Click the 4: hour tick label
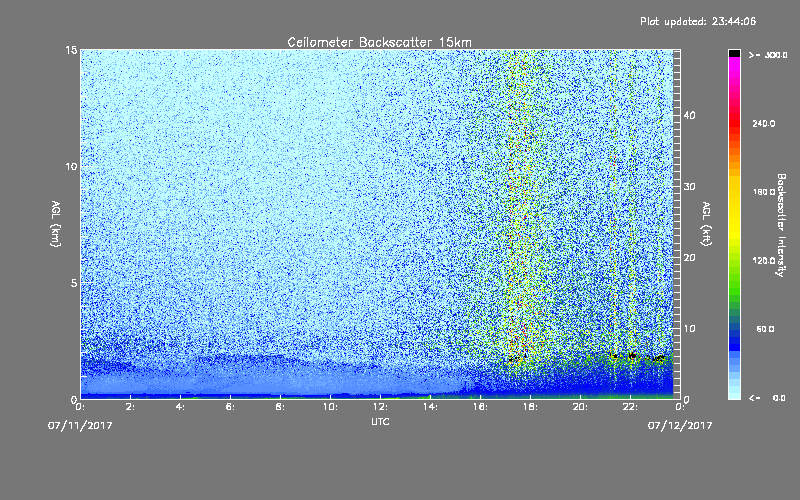Viewport: 800px width, 500px height. (x=180, y=407)
